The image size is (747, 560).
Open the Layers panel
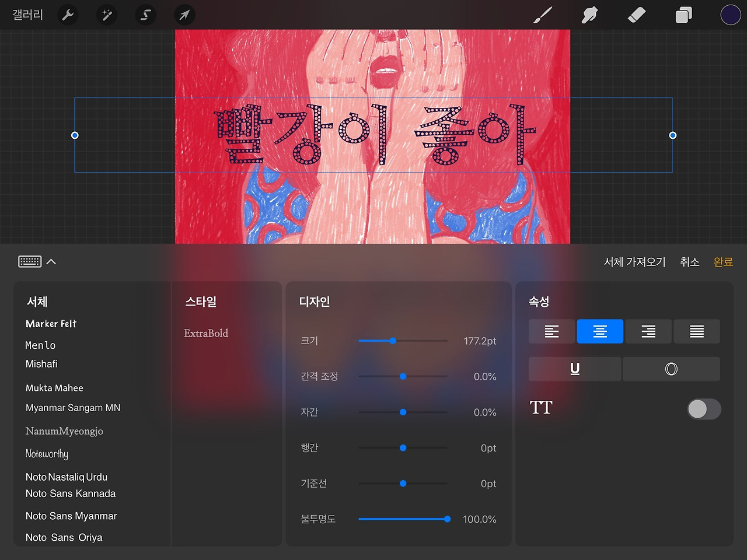(x=684, y=15)
